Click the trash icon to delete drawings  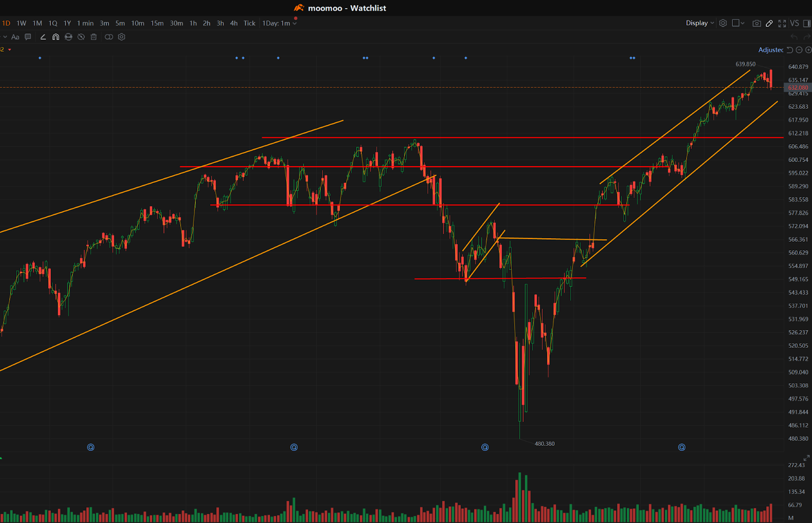(94, 37)
